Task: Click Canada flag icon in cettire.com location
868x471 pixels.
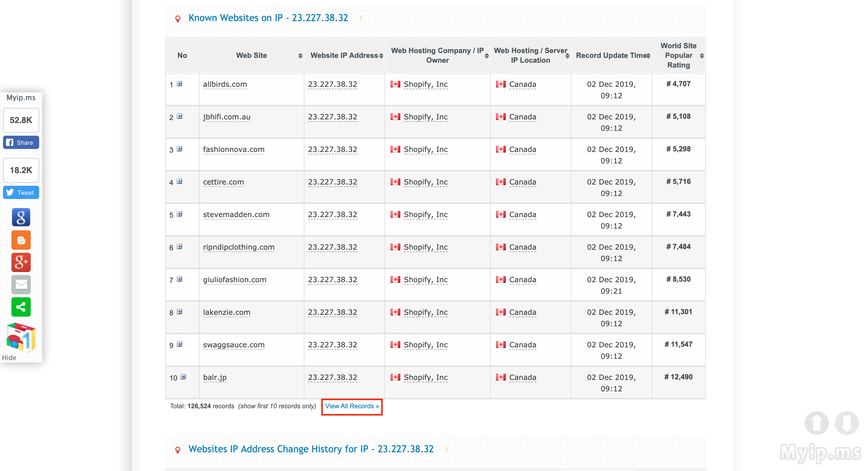Action: (501, 182)
